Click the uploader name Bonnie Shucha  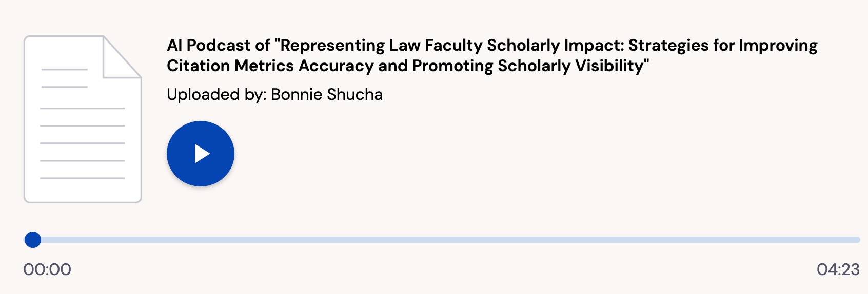(327, 95)
